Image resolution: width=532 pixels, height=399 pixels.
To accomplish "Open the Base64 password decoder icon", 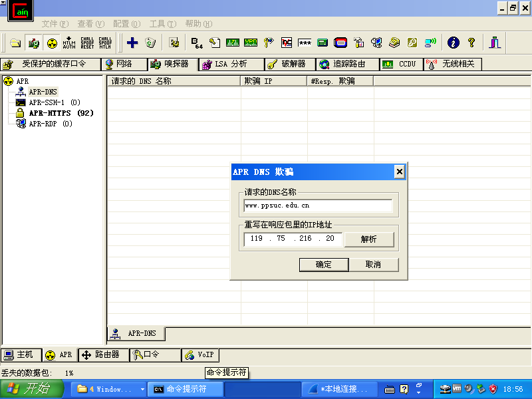I will pyautogui.click(x=197, y=43).
